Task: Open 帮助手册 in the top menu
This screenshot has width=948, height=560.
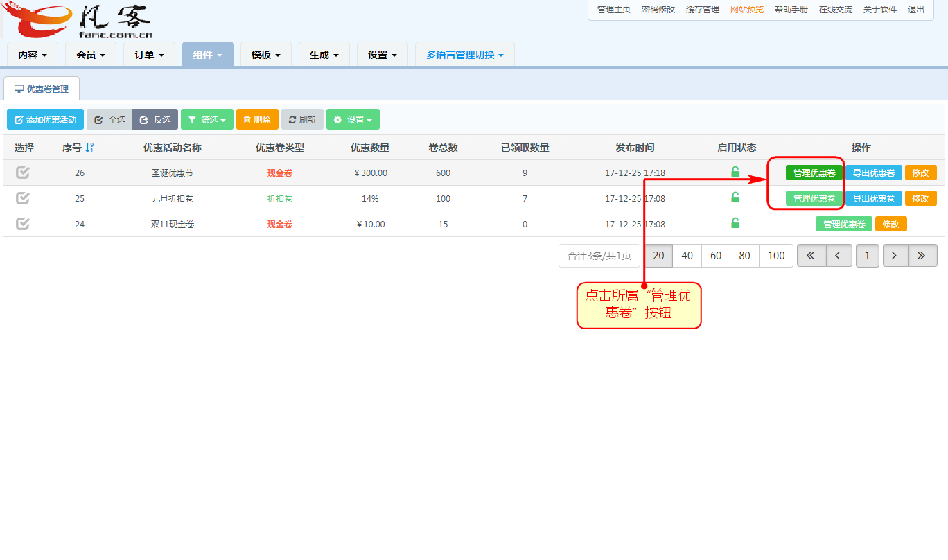Action: [x=791, y=10]
